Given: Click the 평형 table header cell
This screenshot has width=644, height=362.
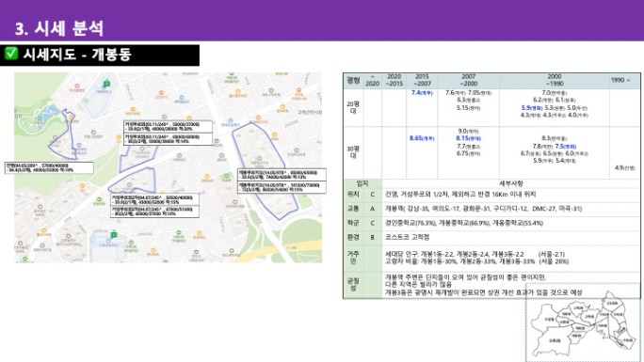Looking at the screenshot, I should click(x=353, y=80).
